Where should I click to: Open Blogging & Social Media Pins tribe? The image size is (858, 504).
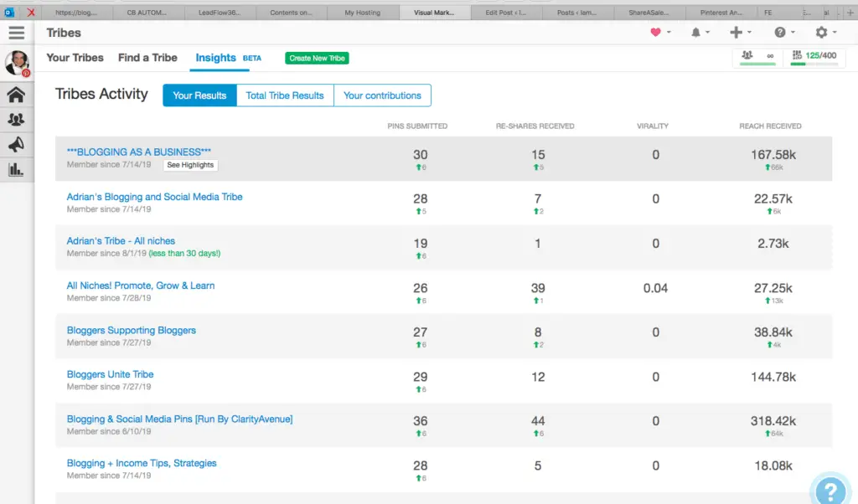click(x=179, y=419)
